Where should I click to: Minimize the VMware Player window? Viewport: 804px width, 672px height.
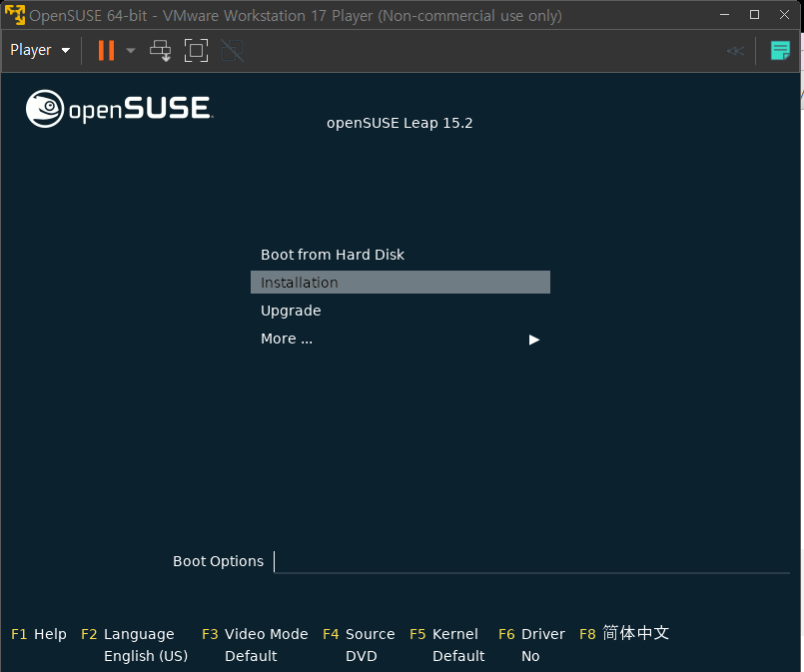click(x=724, y=15)
